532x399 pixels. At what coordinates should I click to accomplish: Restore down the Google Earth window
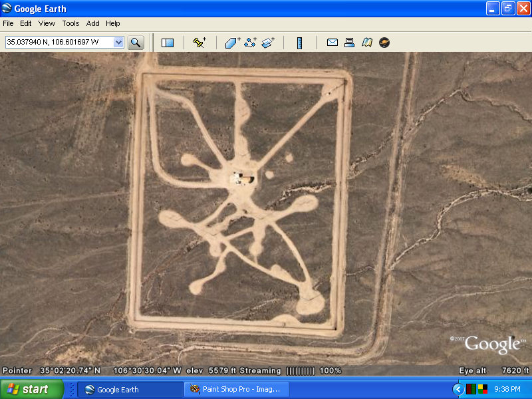click(508, 9)
